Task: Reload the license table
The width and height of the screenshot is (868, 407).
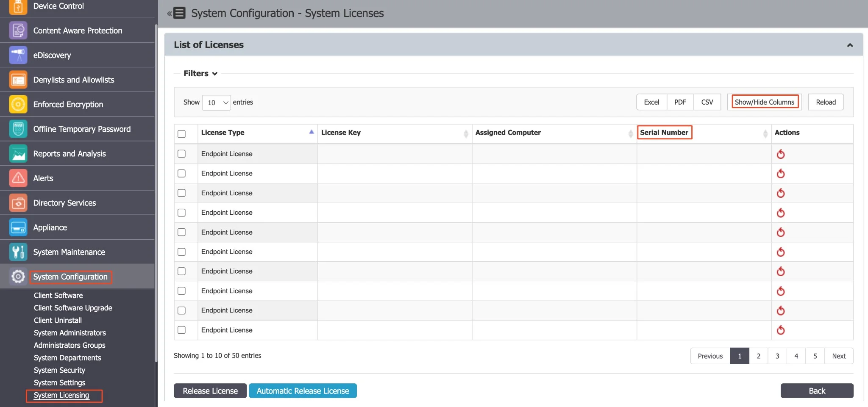Action: coord(826,102)
